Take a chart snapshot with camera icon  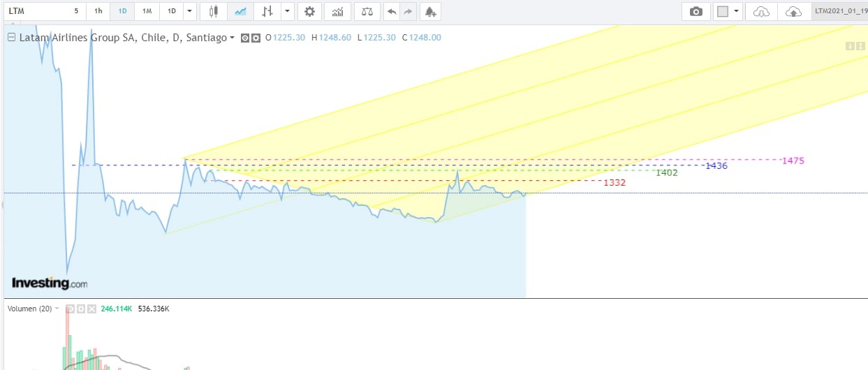(x=696, y=11)
